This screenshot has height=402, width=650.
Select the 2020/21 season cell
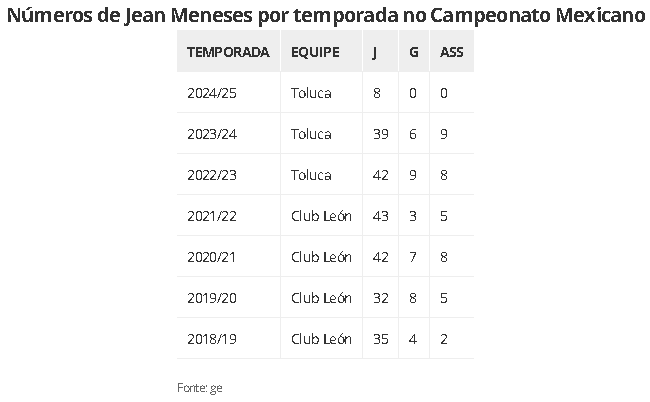(x=211, y=257)
